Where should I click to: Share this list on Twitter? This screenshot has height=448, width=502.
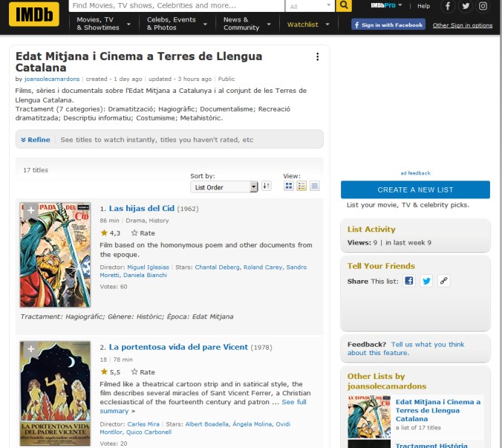tap(426, 281)
